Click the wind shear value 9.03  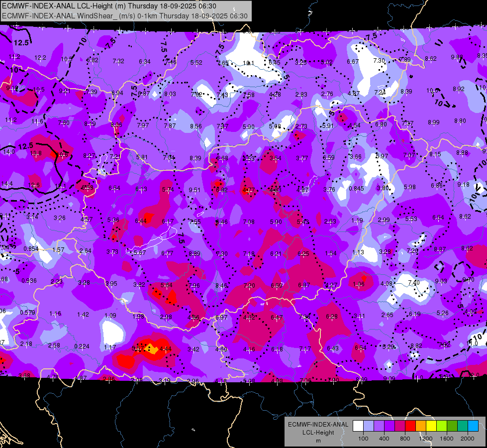[441, 281]
